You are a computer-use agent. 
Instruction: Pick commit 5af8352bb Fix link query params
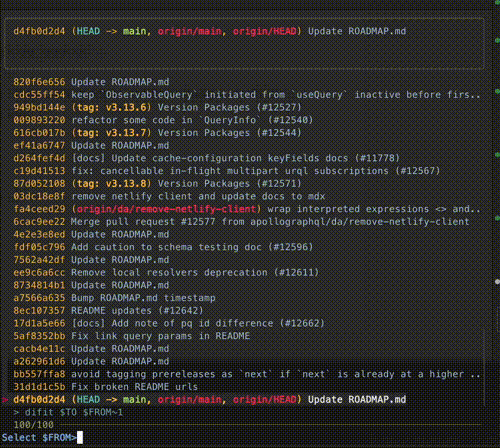pyautogui.click(x=131, y=336)
